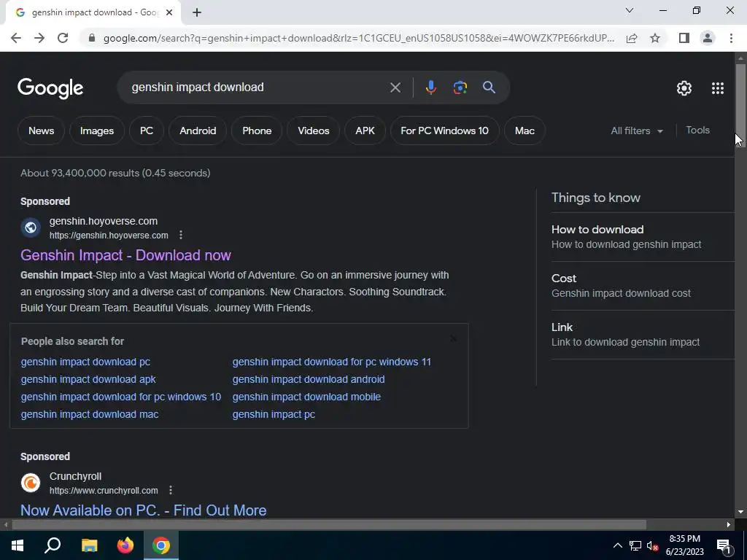Image resolution: width=747 pixels, height=560 pixels.
Task: Clear the Google search box text
Action: click(x=395, y=87)
